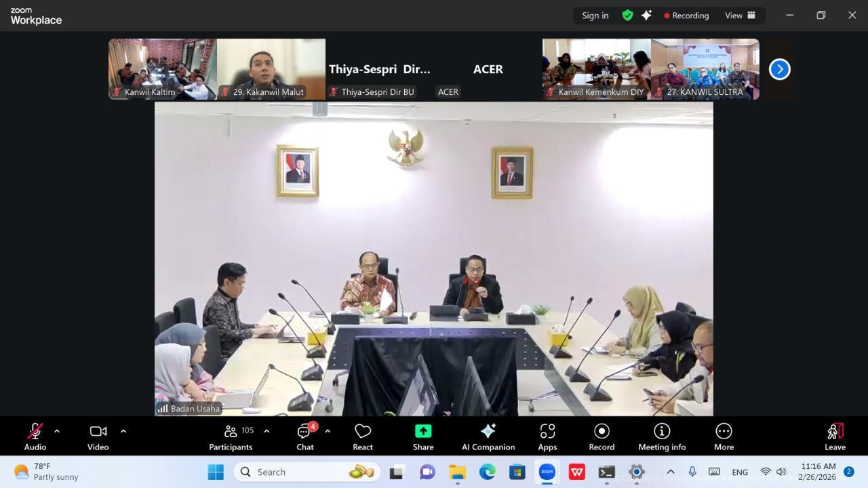868x488 pixels.
Task: Open the View layout menu
Action: [x=740, y=15]
